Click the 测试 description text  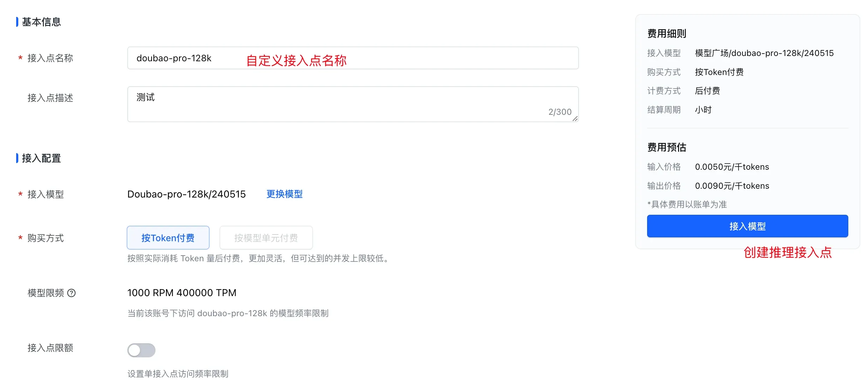click(x=145, y=97)
